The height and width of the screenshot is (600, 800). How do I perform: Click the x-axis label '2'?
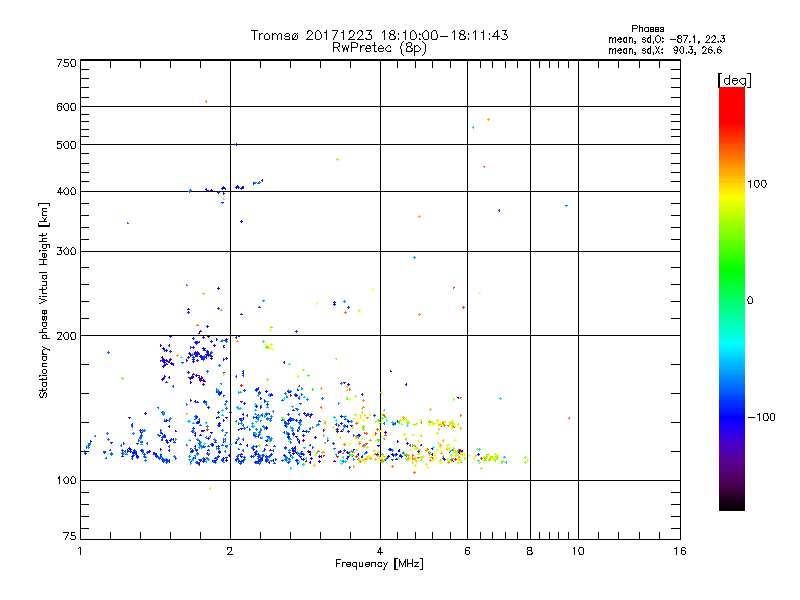[230, 551]
